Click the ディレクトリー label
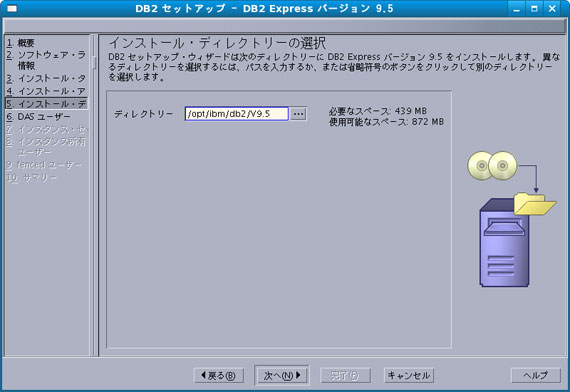Screen dimensions: 570x392 coord(144,114)
